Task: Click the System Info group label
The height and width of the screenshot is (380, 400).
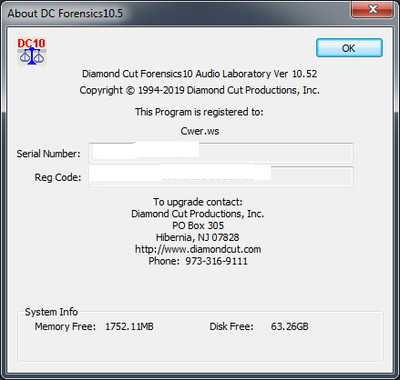Action: coord(51,312)
